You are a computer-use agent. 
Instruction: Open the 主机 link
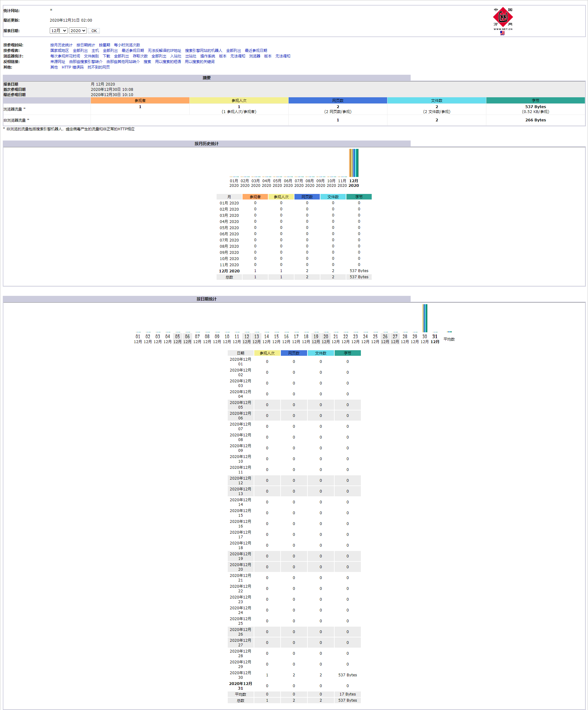coord(95,51)
